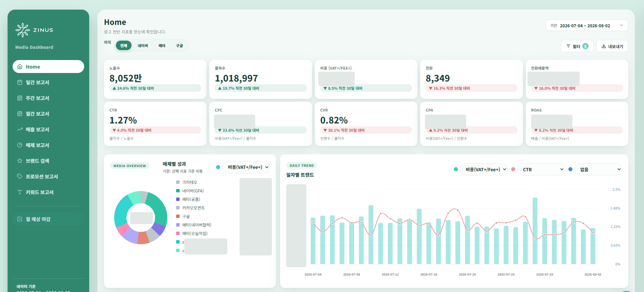Screen dimensions: 644x292
Task: Click trend-line icon beside 매출 보고서
Action: coord(20,130)
